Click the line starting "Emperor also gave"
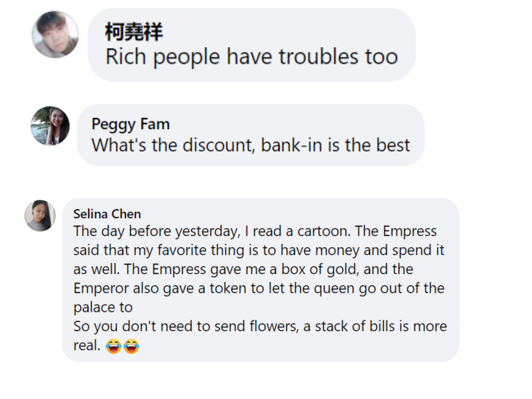Viewport: 532px width, 399px height. point(259,288)
